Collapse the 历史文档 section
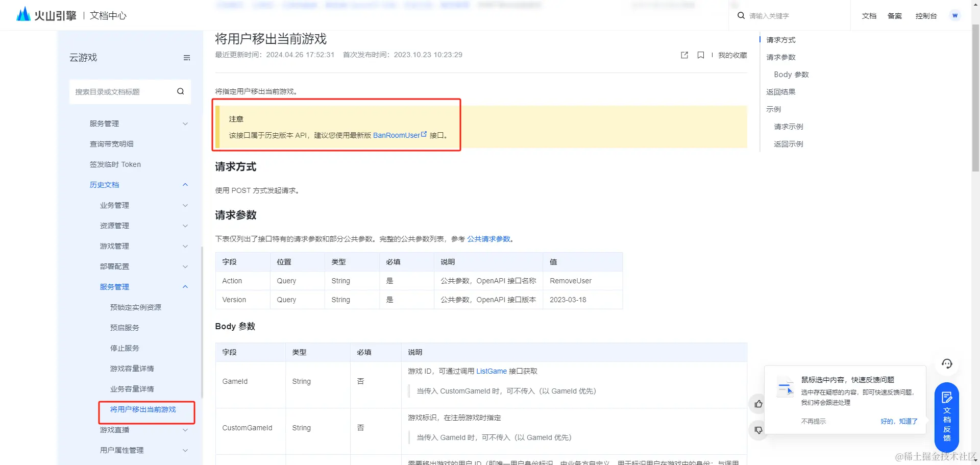Image resolution: width=980 pixels, height=465 pixels. coord(185,184)
